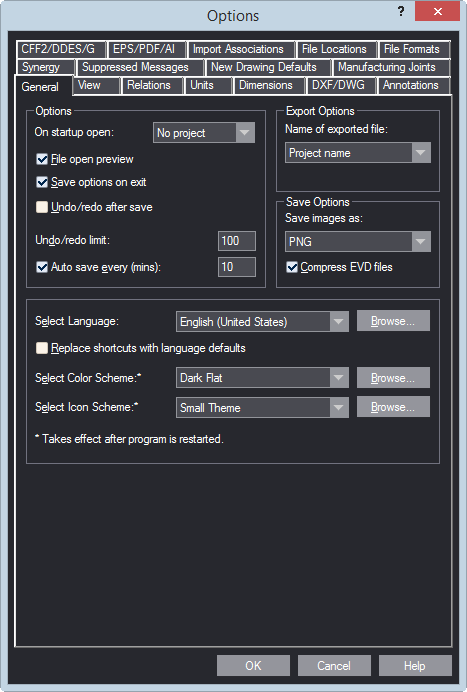Screen dimensions: 467x692
Task: Click the help question mark icon
Action: click(x=400, y=12)
